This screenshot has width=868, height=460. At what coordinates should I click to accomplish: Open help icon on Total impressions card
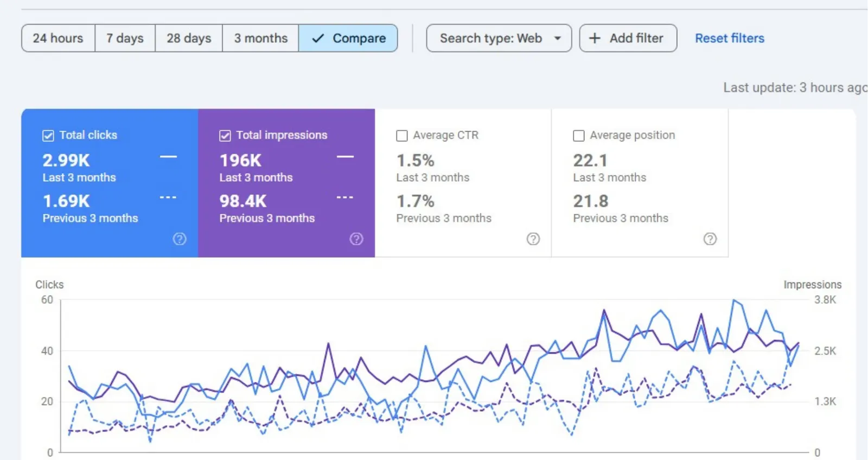tap(356, 239)
